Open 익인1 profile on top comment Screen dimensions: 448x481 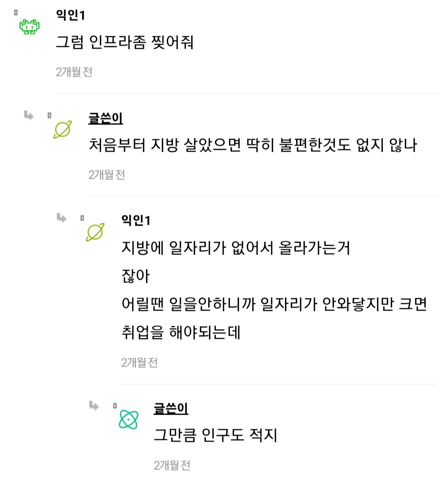[x=71, y=15]
